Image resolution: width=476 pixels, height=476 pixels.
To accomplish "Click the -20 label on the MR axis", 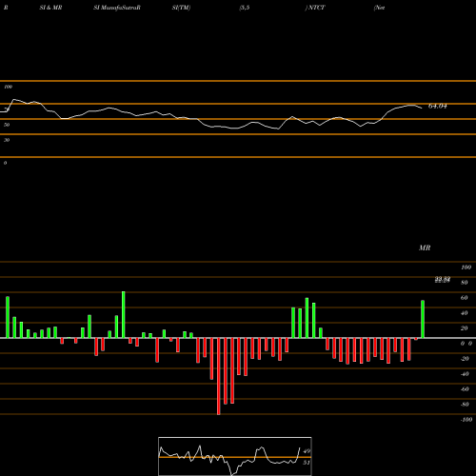I will tap(465, 359).
